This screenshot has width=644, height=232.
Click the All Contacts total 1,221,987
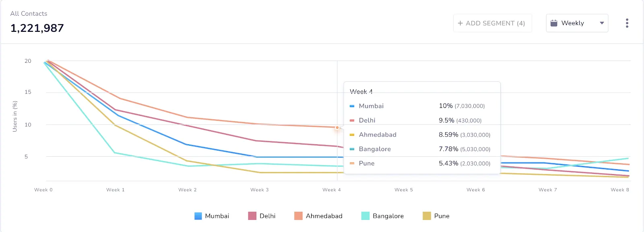[x=37, y=28]
